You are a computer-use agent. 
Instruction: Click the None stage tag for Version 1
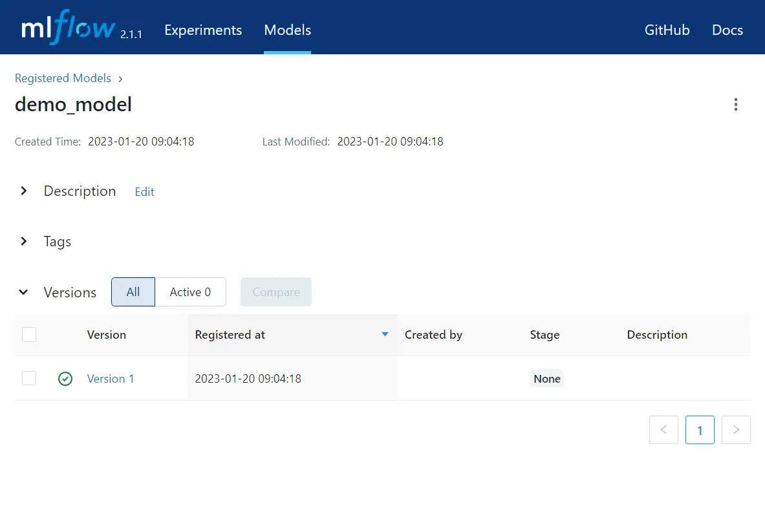click(546, 378)
